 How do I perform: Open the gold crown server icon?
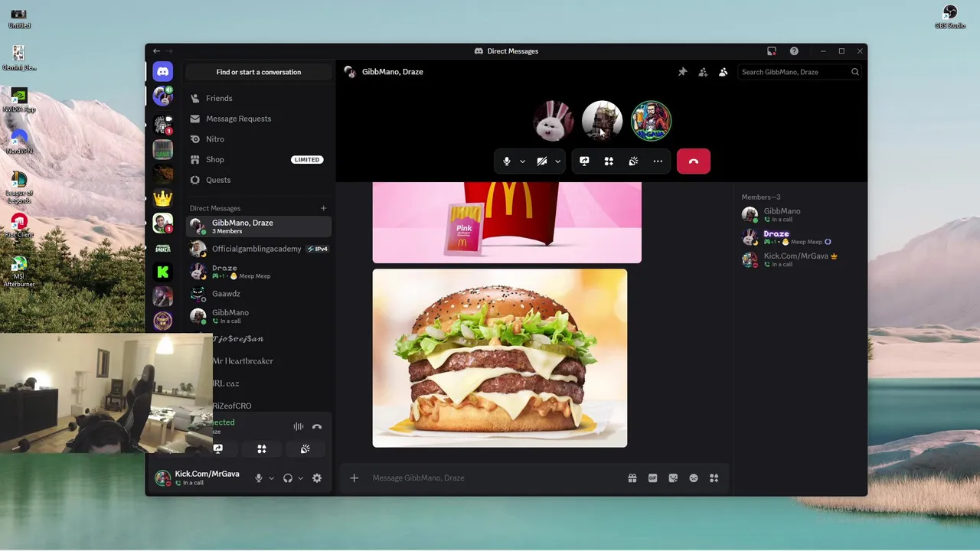click(162, 197)
